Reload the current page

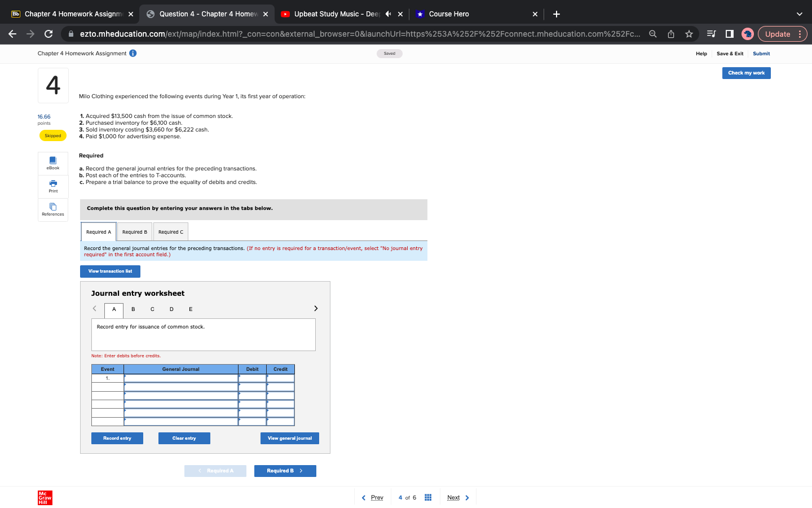tap(48, 34)
